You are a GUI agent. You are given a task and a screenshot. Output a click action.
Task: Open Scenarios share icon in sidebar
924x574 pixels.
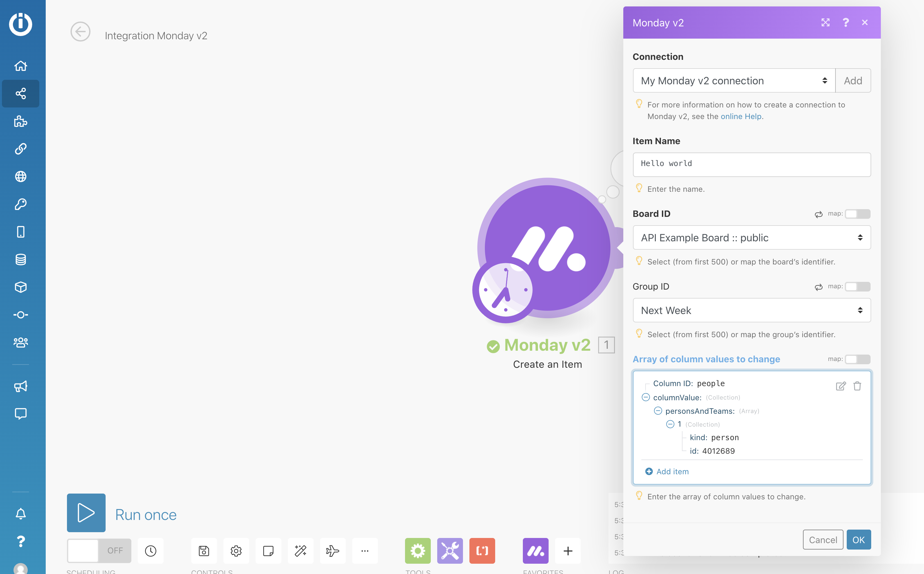point(21,93)
